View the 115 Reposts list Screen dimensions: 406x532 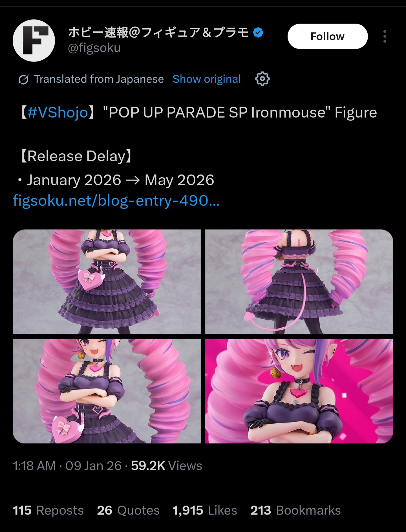tap(48, 510)
